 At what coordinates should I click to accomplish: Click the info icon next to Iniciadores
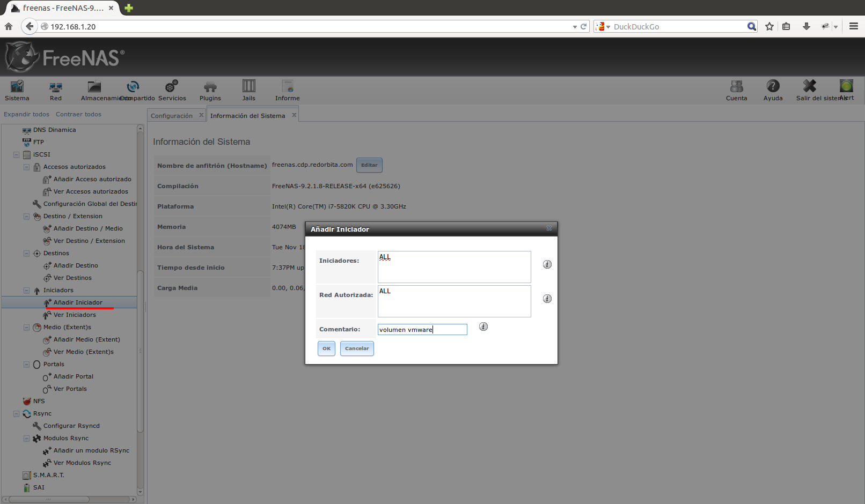(x=547, y=264)
